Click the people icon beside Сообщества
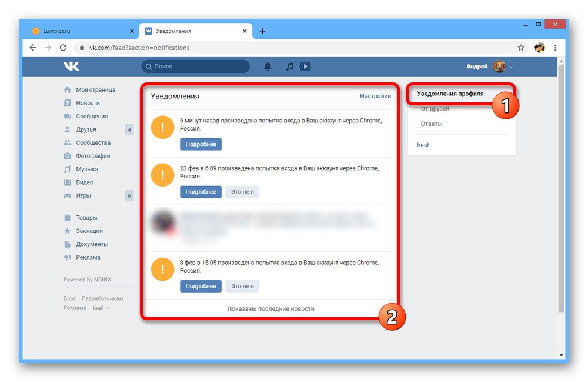Viewport: 588px width, 382px height. (x=67, y=142)
